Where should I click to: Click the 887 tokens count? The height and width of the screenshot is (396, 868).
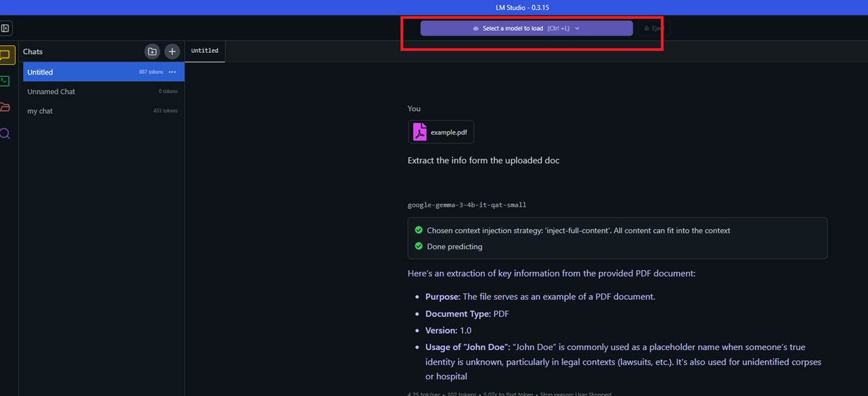tap(151, 72)
